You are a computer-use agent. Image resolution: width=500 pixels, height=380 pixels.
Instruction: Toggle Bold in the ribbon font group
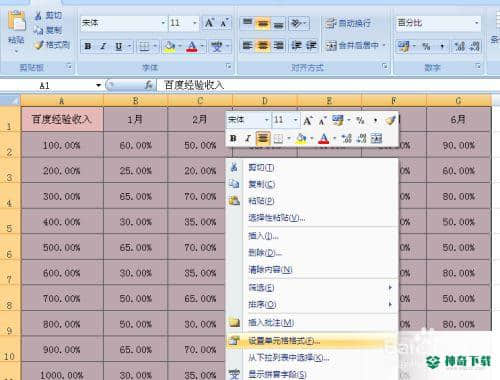[88, 46]
